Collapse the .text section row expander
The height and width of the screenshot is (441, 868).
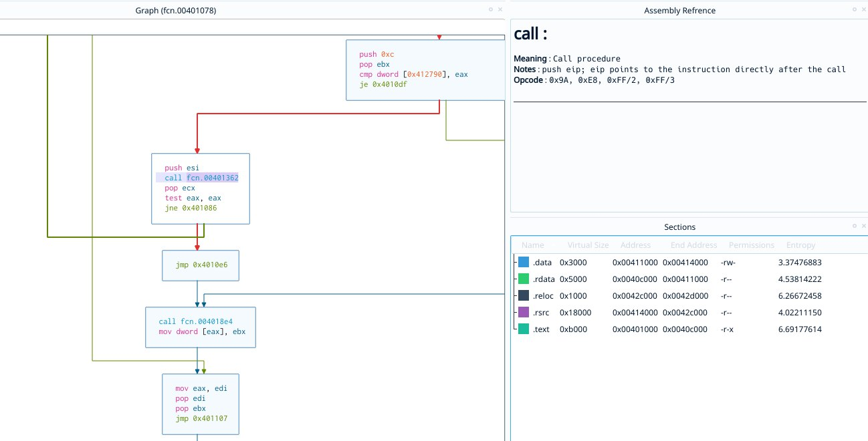point(514,329)
